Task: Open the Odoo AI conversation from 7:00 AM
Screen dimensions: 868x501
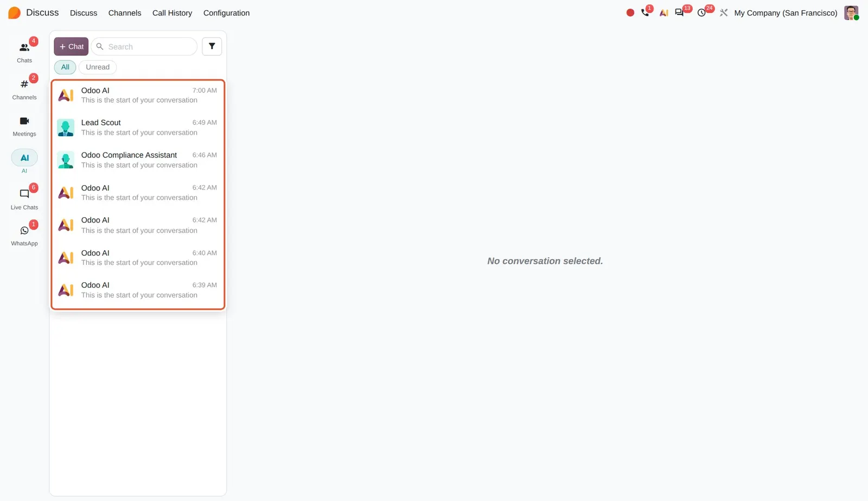Action: coord(138,95)
